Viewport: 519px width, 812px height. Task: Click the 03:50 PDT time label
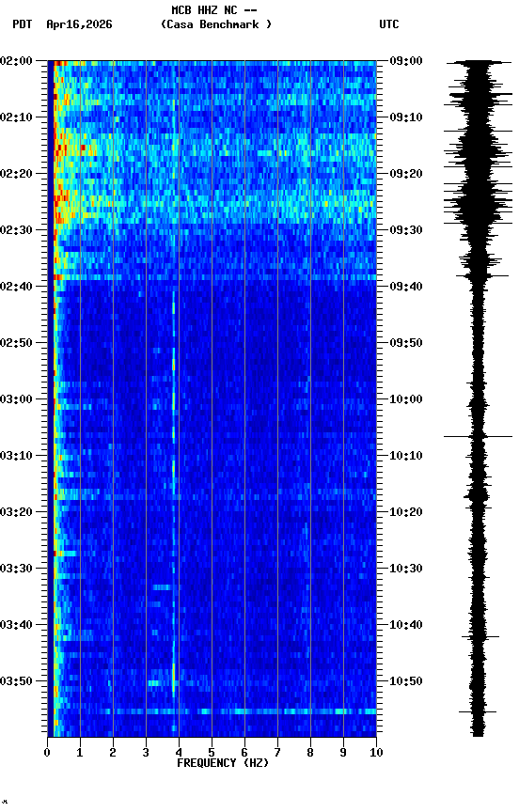coord(16,681)
